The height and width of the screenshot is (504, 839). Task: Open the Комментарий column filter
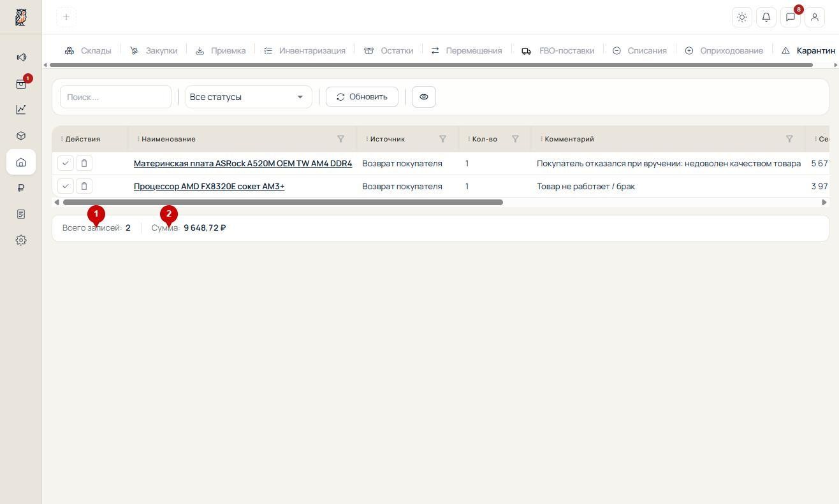click(x=789, y=139)
